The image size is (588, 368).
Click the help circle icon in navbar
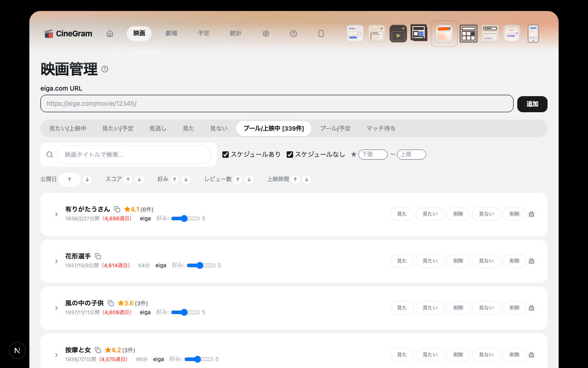pos(294,34)
